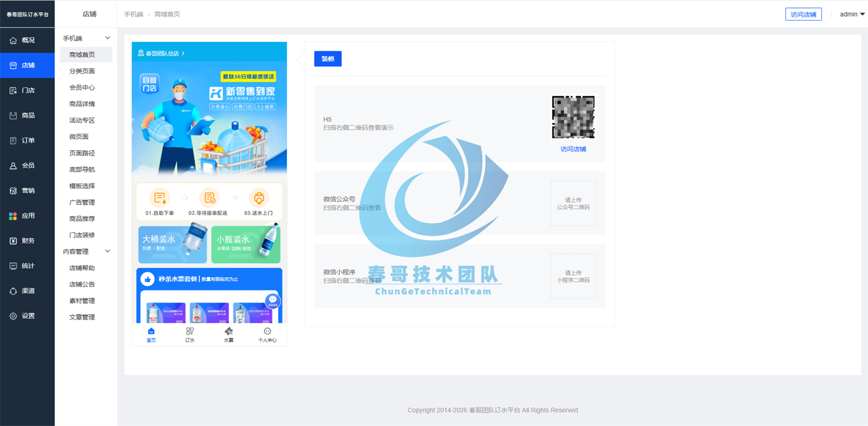The image size is (868, 426).
Task: Select 分类页面 in the submenu
Action: [x=82, y=71]
